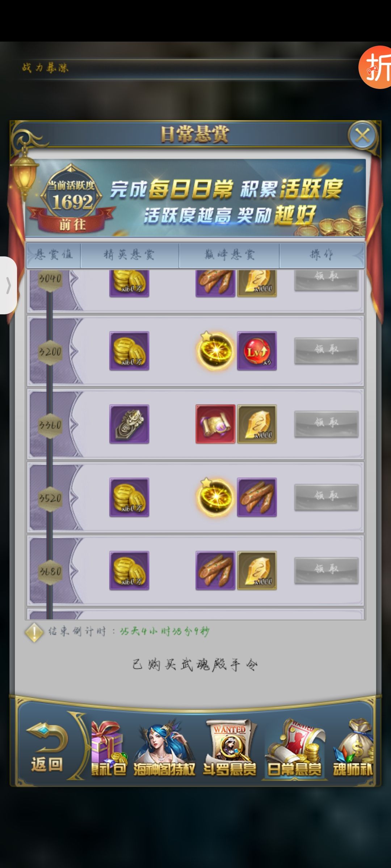The image size is (391, 868).
Task: View gold coin reward in 3200 row
Action: tap(129, 351)
